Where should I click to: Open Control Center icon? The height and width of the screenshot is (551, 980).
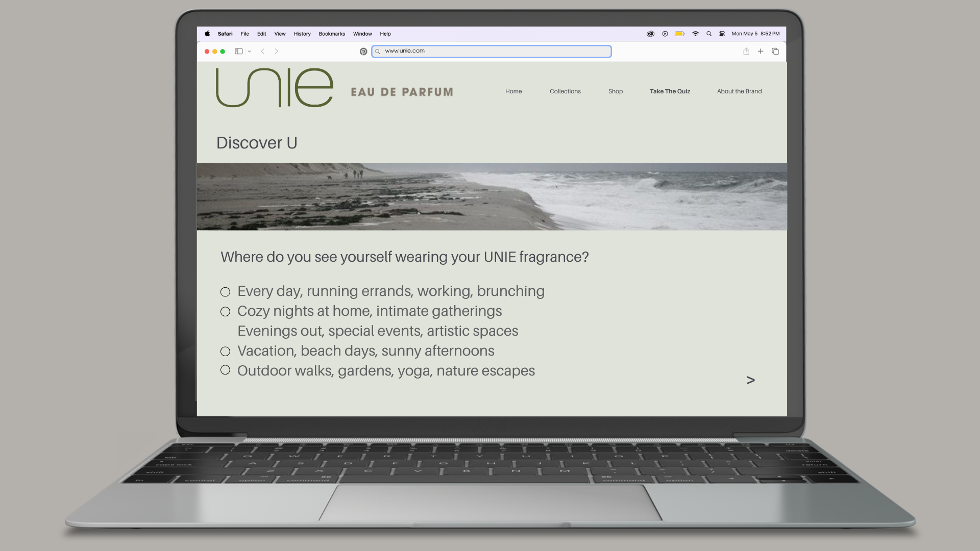(722, 34)
